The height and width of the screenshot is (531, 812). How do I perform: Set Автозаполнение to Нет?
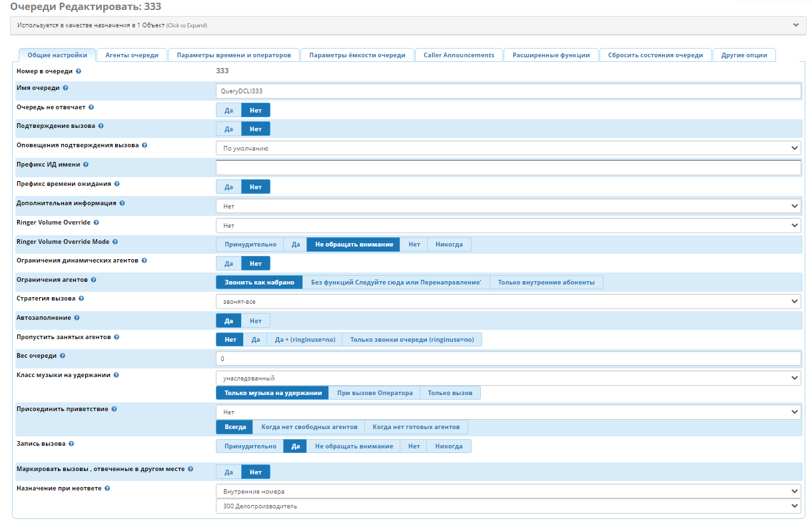pos(256,321)
